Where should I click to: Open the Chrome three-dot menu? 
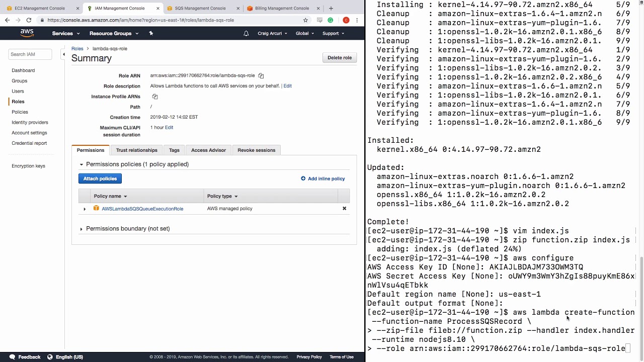[357, 20]
